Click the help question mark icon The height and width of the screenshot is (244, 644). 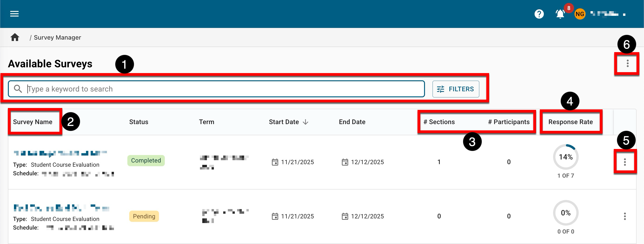point(539,14)
